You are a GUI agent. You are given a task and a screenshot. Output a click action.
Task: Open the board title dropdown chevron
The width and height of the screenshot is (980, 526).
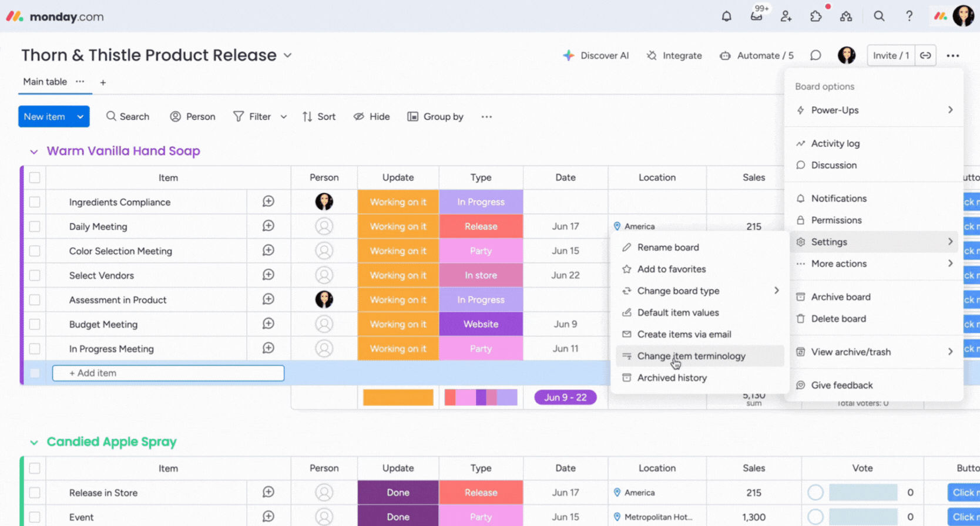click(288, 55)
